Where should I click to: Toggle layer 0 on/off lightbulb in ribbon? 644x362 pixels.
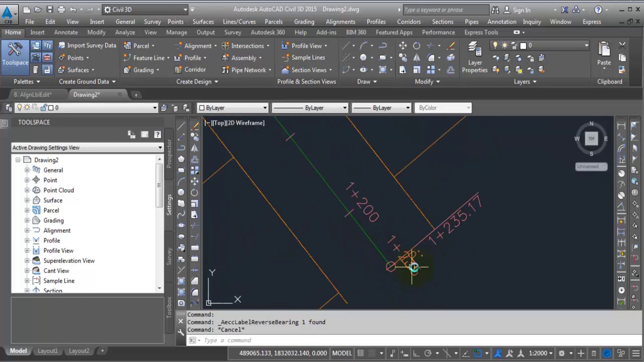click(496, 45)
